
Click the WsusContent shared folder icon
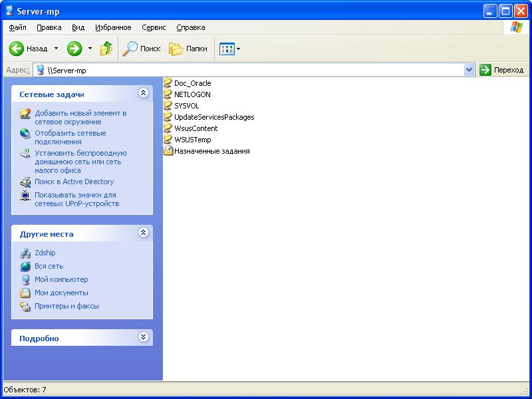(168, 128)
